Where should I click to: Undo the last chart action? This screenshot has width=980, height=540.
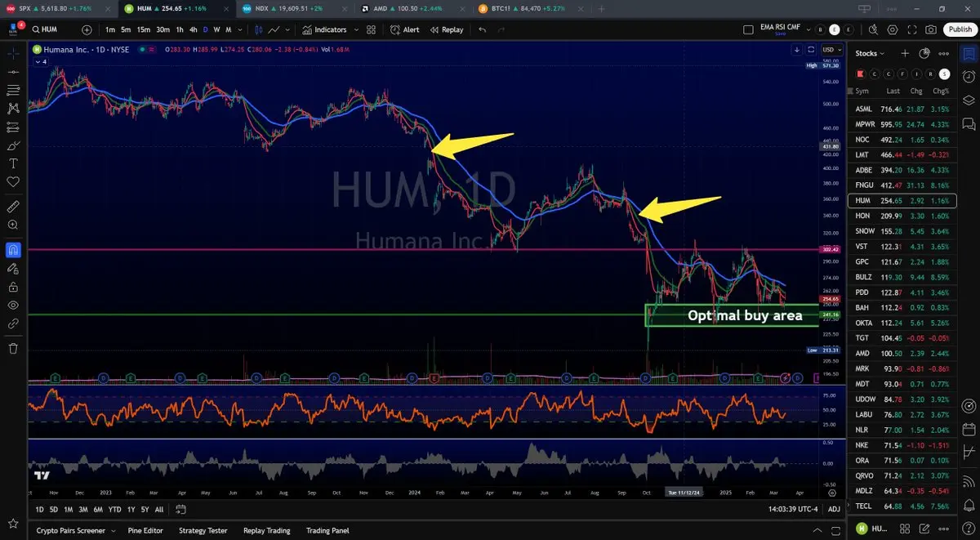point(482,29)
